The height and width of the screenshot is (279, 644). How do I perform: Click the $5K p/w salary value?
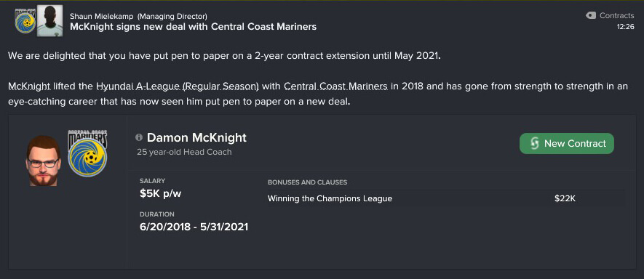[160, 194]
